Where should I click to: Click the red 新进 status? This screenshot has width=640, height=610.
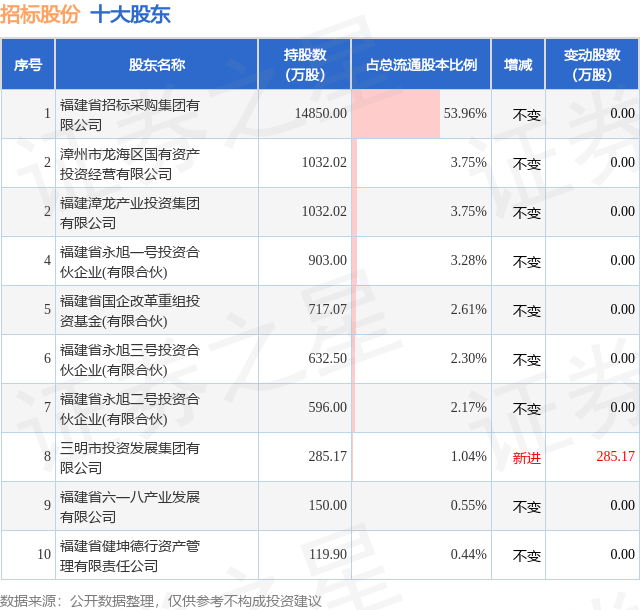point(527,458)
